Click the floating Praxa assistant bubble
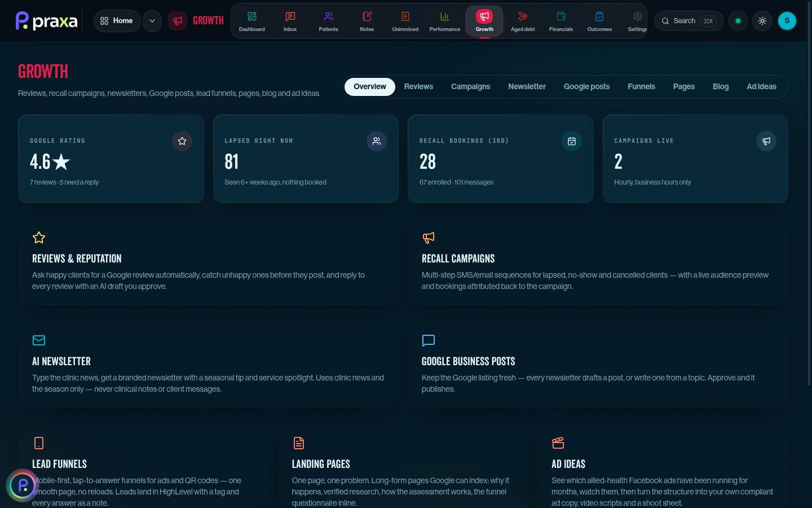The image size is (812, 508). coord(23,485)
